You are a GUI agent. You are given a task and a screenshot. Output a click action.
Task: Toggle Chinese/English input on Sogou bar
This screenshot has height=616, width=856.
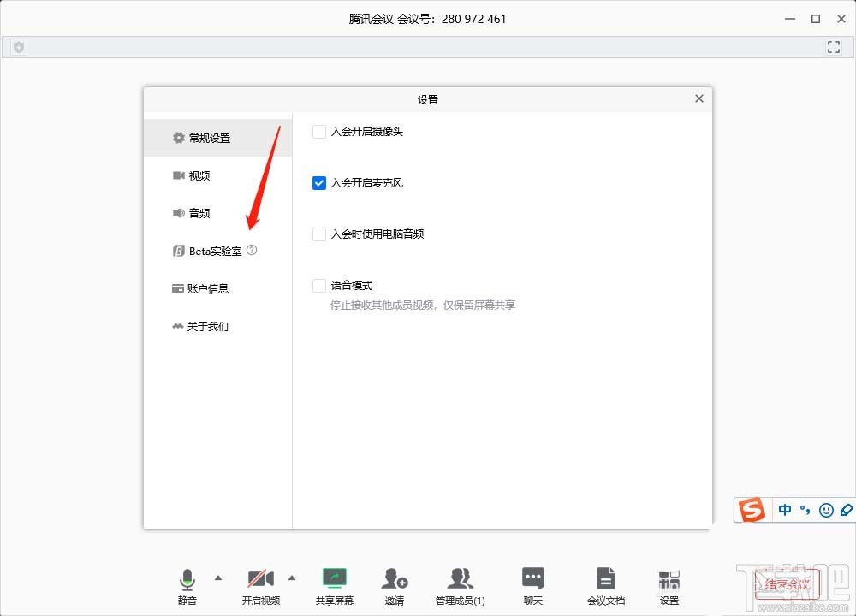pyautogui.click(x=784, y=510)
